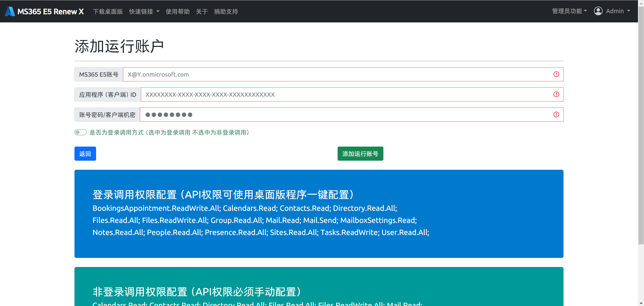Viewport: 644px width, 306px height.
Task: Click the warning icon beside the client ID field
Action: coord(556,94)
